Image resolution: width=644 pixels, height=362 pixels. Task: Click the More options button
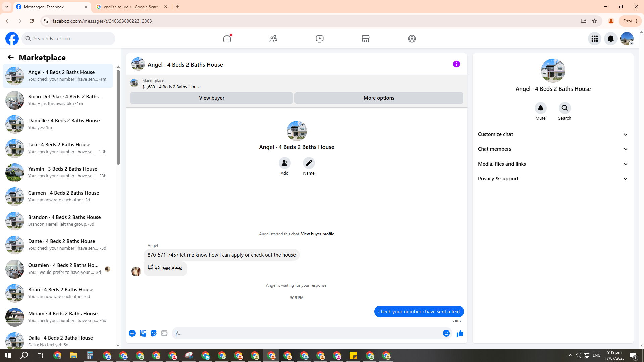tap(379, 98)
